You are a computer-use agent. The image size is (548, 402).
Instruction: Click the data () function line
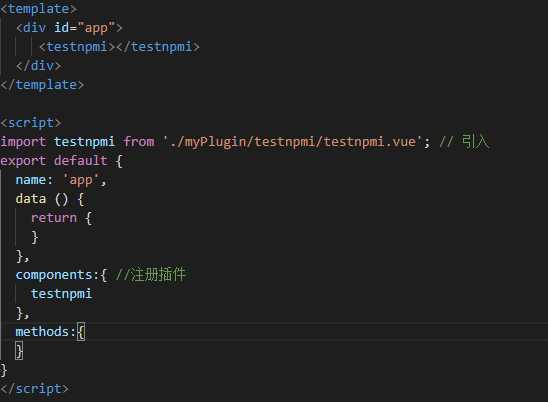pyautogui.click(x=50, y=199)
